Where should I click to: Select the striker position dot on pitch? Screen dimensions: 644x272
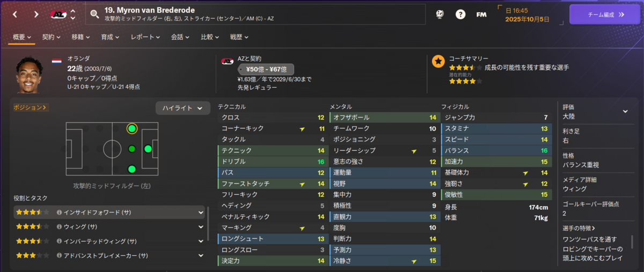pyautogui.click(x=148, y=149)
